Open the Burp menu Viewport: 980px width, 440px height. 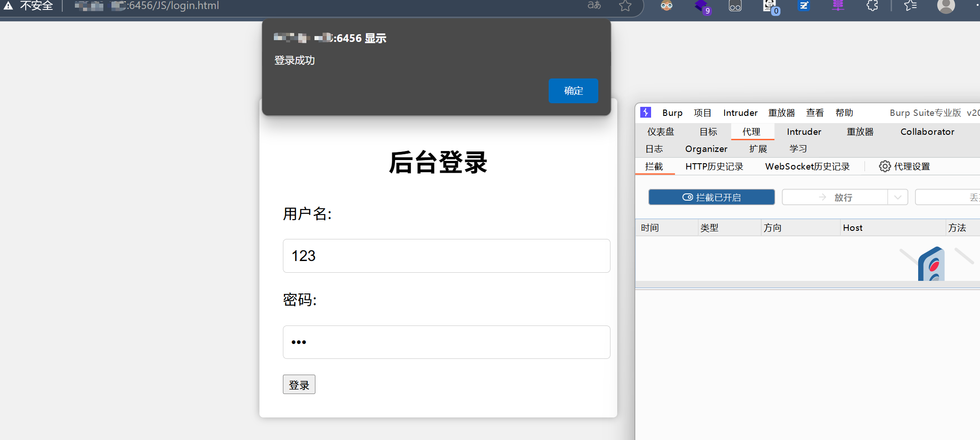(672, 113)
